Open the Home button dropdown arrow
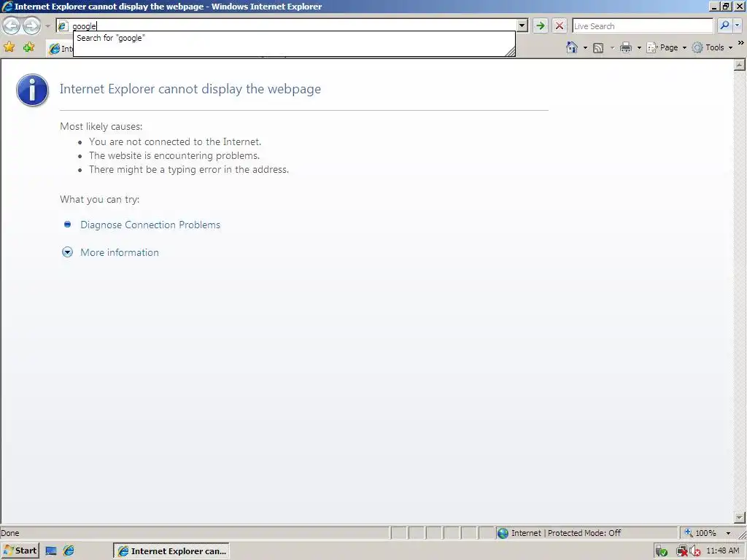The image size is (747, 560). 585,47
